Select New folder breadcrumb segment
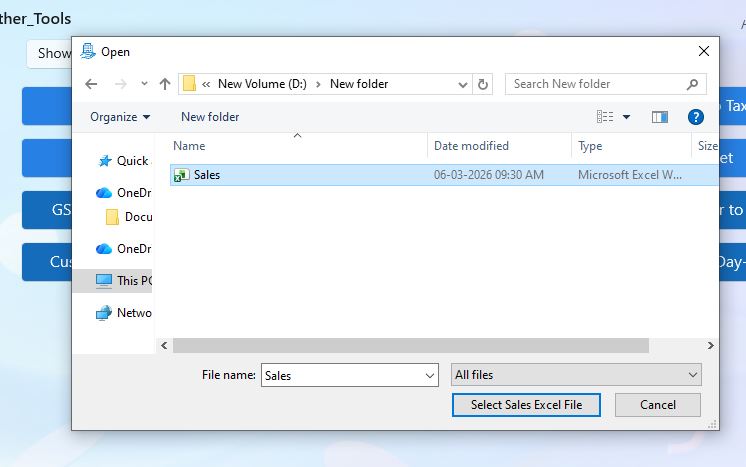Image resolution: width=746 pixels, height=467 pixels. click(359, 84)
